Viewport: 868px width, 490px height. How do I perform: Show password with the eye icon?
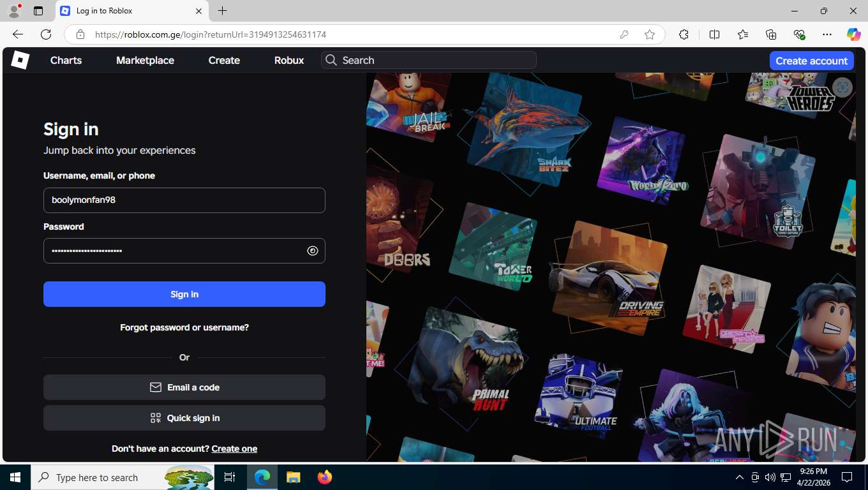(x=312, y=251)
